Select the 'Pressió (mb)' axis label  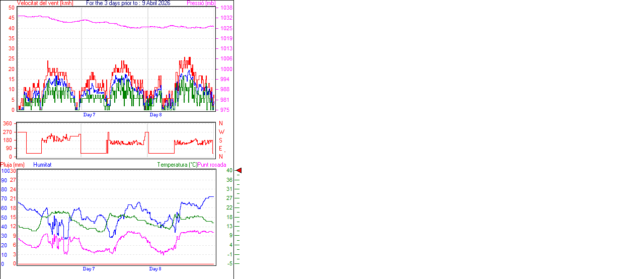(200, 3)
